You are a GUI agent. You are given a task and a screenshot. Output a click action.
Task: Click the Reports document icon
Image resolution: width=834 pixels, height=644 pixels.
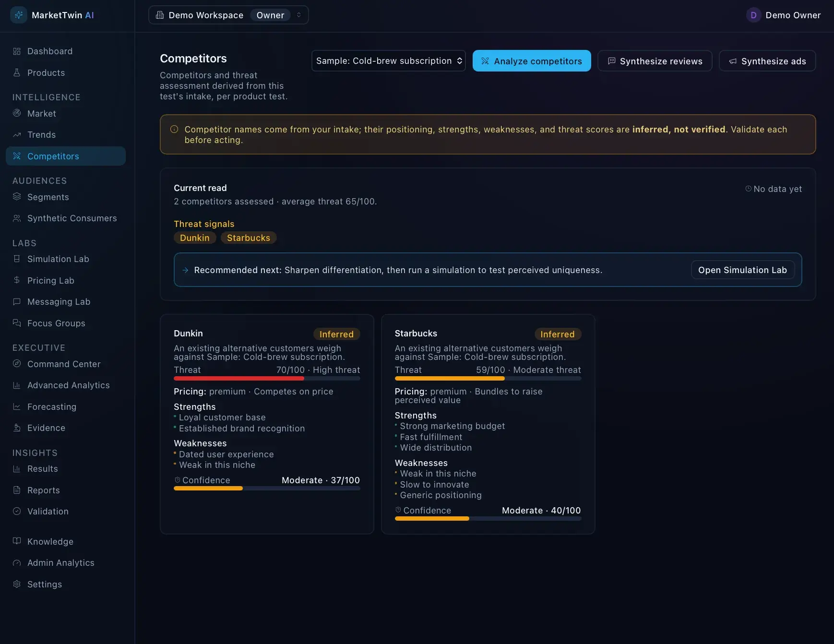[x=17, y=490]
